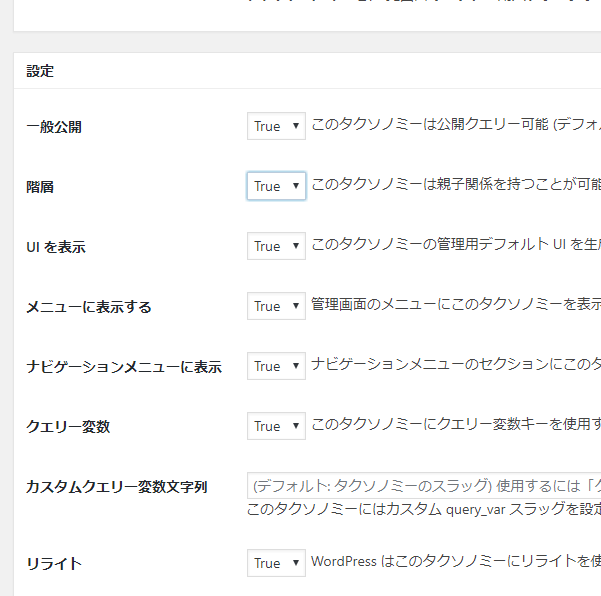Open the 一般公開 True dropdown
The image size is (601, 596).
point(276,126)
